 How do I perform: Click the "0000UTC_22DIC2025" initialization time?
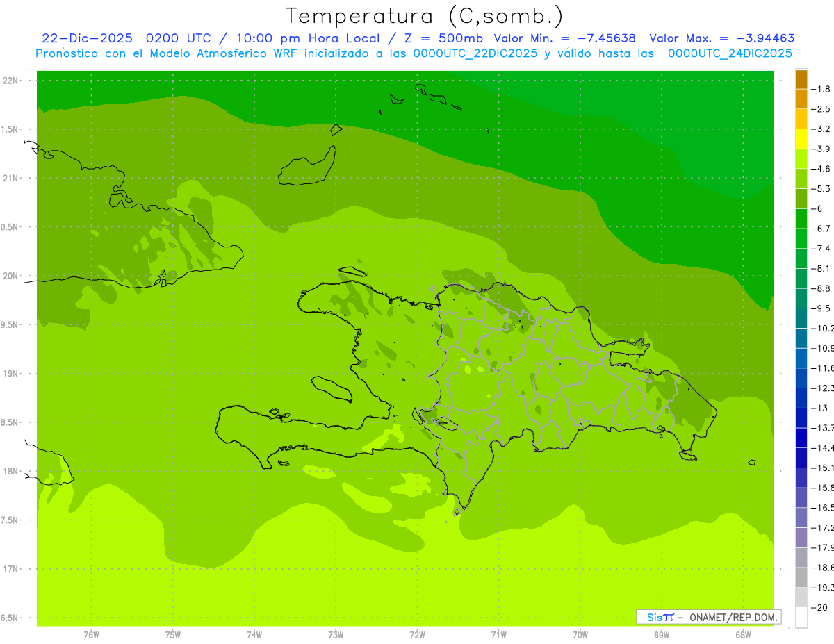pos(475,53)
